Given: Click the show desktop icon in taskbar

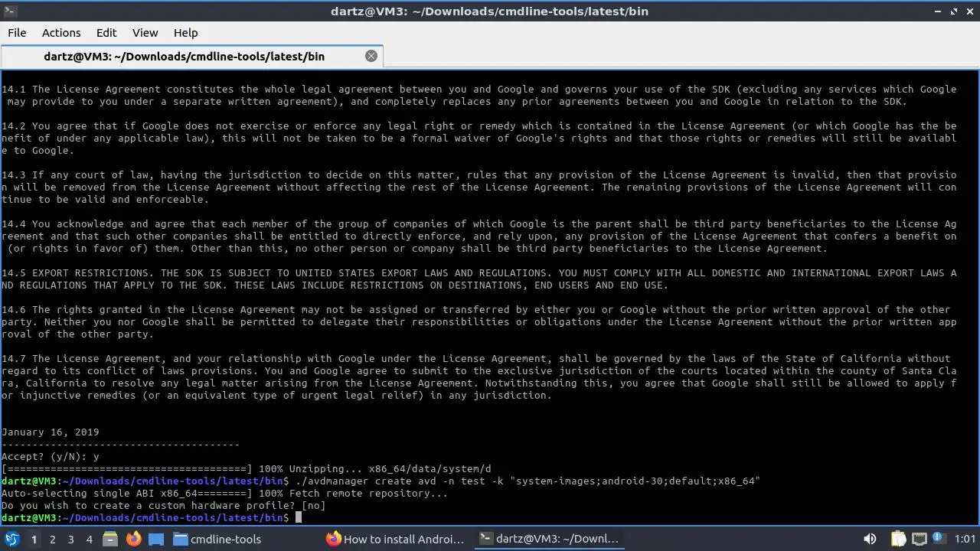Looking at the screenshot, I should (x=156, y=539).
